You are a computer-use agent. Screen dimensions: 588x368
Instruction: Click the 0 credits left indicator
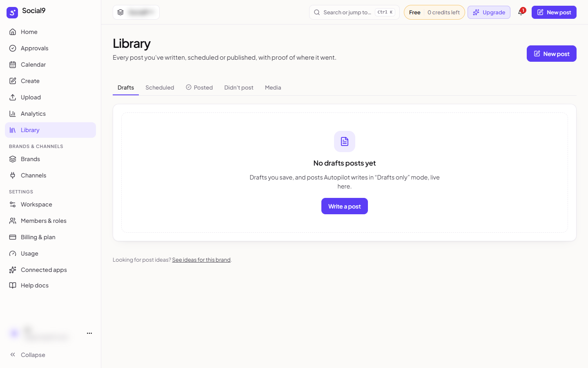(443, 12)
